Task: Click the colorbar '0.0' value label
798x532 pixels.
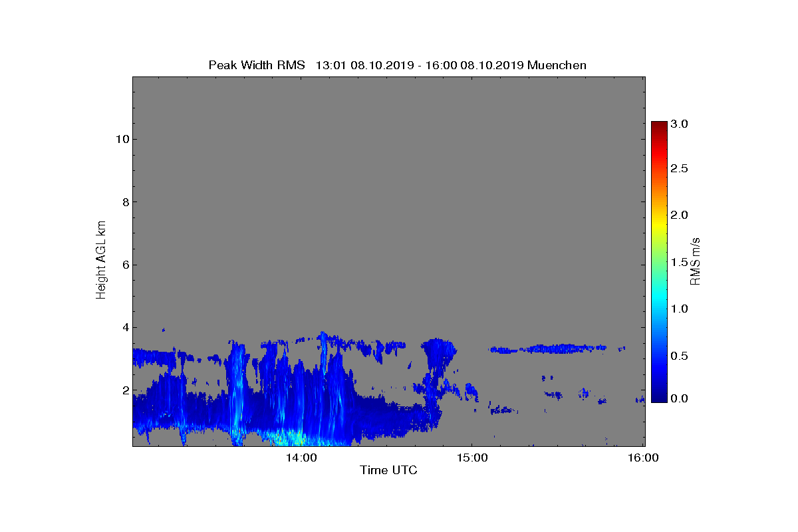Action: coord(678,398)
